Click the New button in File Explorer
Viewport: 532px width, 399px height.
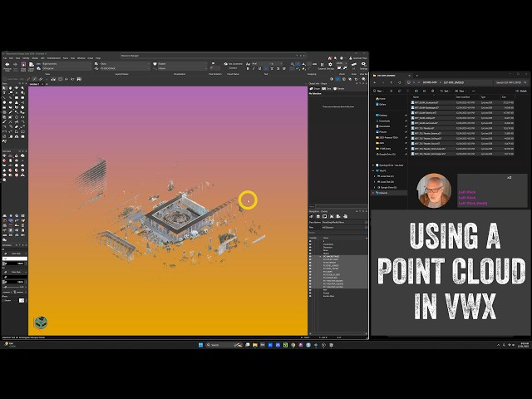tap(379, 91)
